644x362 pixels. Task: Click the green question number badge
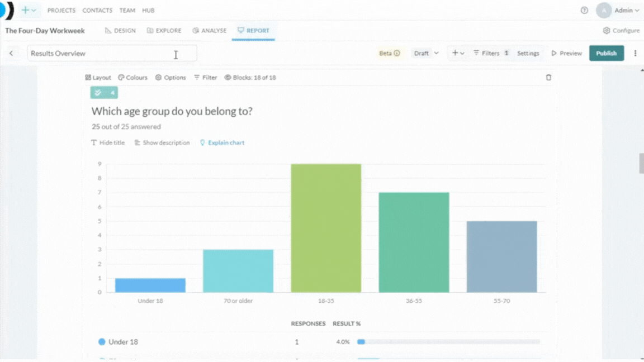pyautogui.click(x=105, y=93)
